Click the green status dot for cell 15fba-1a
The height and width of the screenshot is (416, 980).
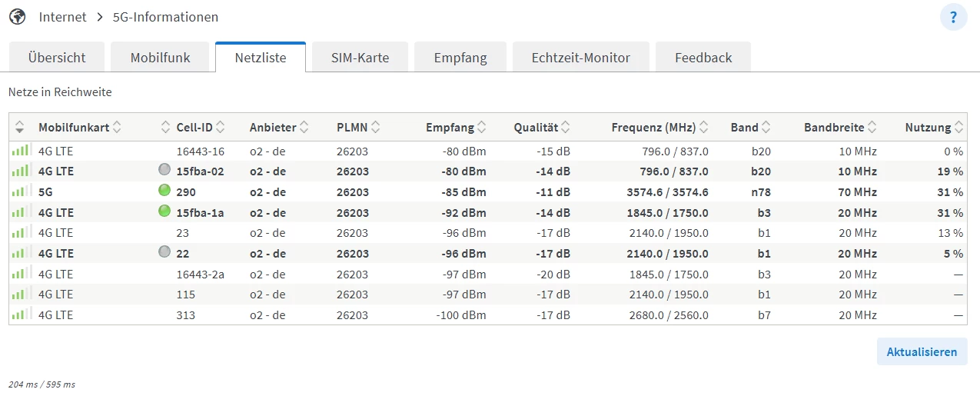(x=164, y=211)
